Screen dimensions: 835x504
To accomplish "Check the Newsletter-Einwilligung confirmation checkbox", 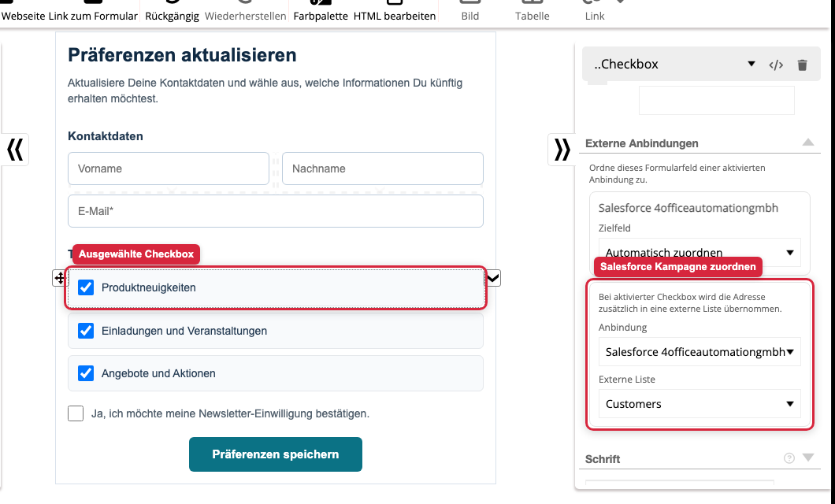I will tap(76, 413).
